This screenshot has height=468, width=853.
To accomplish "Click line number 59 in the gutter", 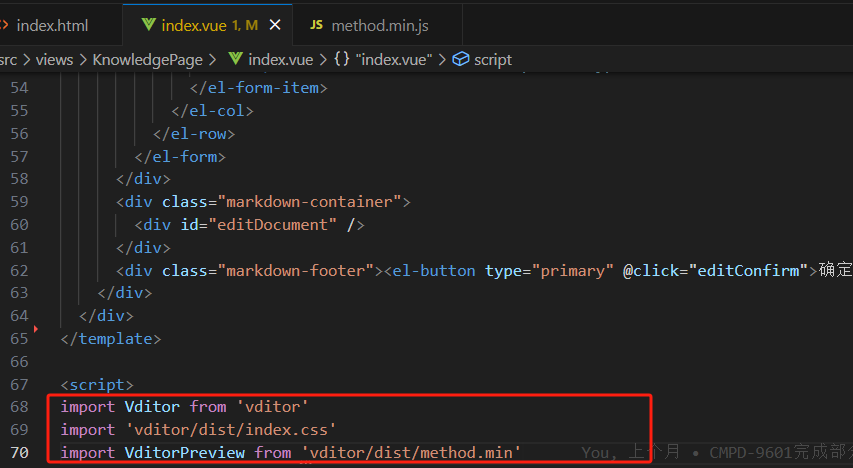I will [x=19, y=201].
